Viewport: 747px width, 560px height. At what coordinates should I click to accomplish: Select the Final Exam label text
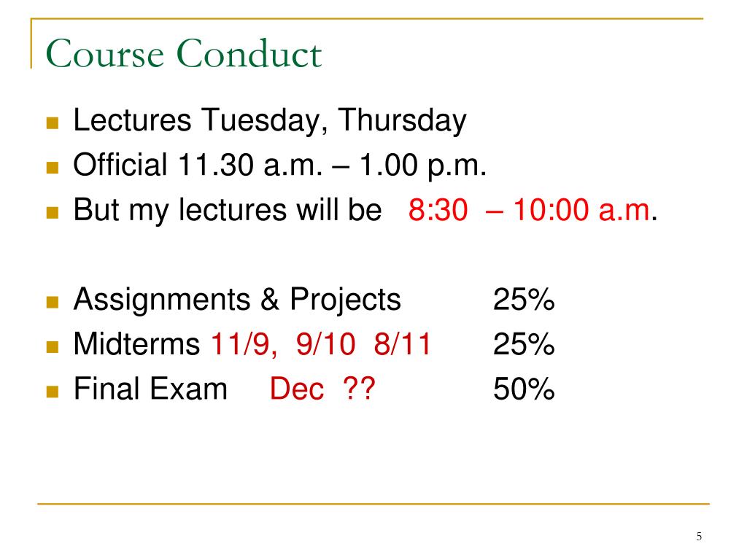point(150,389)
